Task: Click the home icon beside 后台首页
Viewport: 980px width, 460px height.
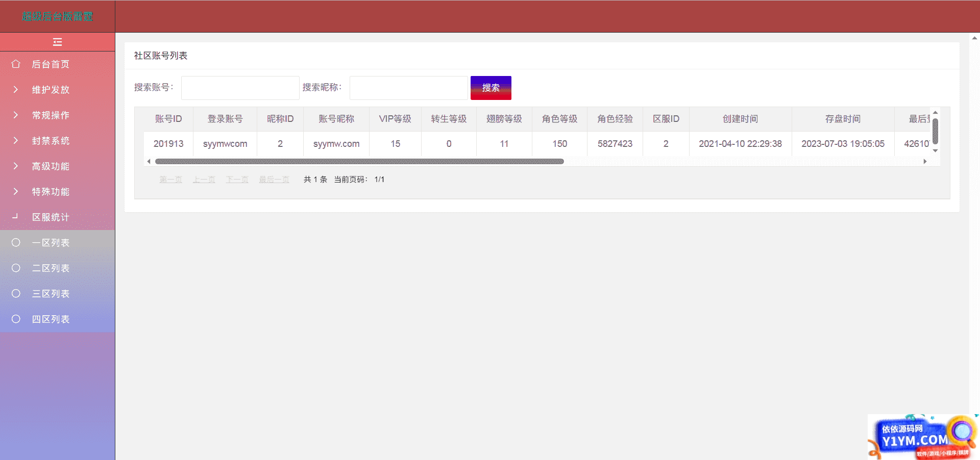Action: [16, 64]
